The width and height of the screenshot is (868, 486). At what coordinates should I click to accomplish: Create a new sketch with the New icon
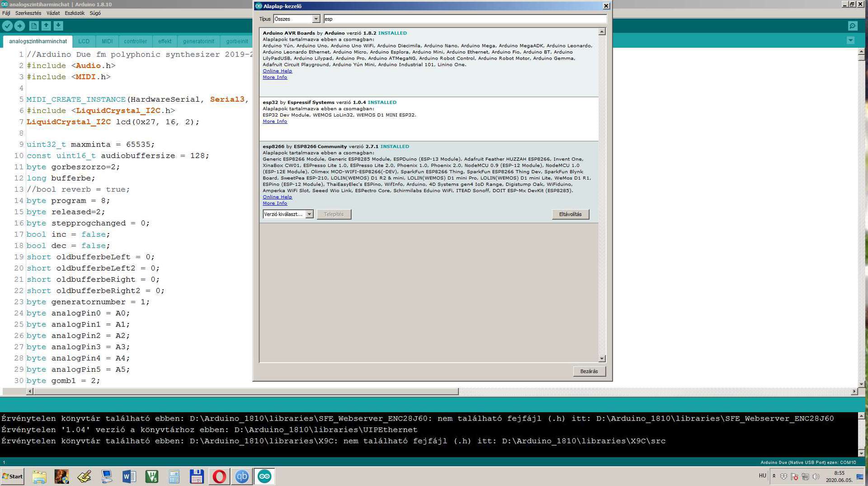tap(34, 26)
